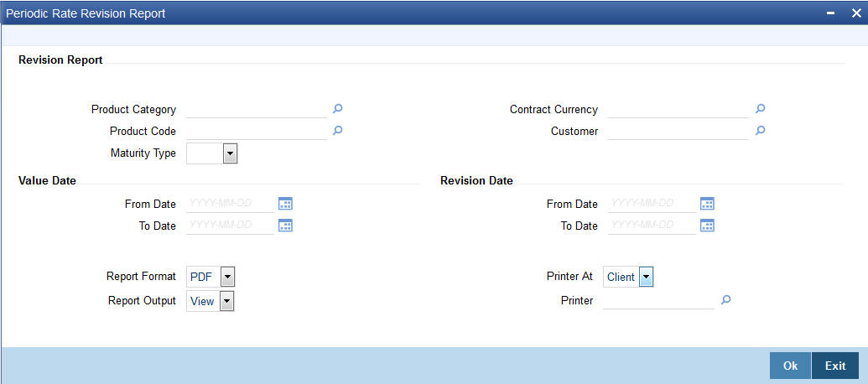Focus the Customer input field
Viewport: 868px width, 384px height.
point(678,132)
